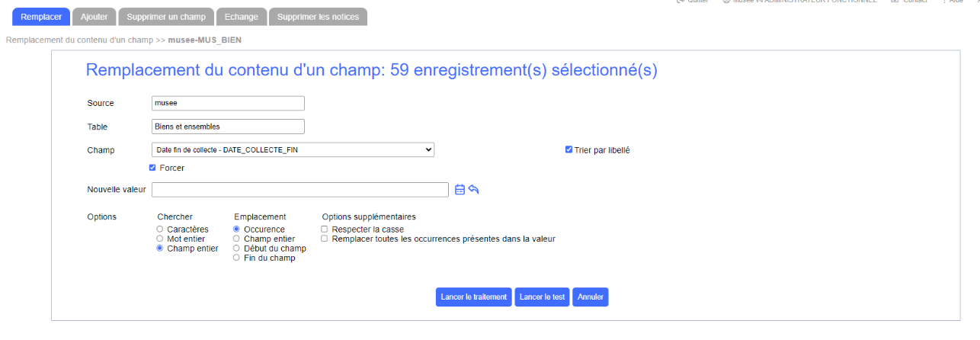Click the Lancer le test button
Screen dimensions: 980x340
point(541,297)
